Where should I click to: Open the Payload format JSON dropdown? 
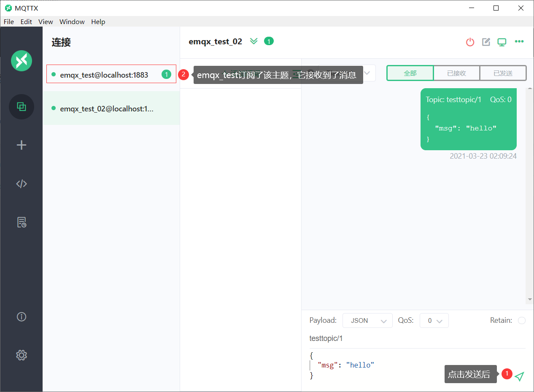(x=367, y=321)
